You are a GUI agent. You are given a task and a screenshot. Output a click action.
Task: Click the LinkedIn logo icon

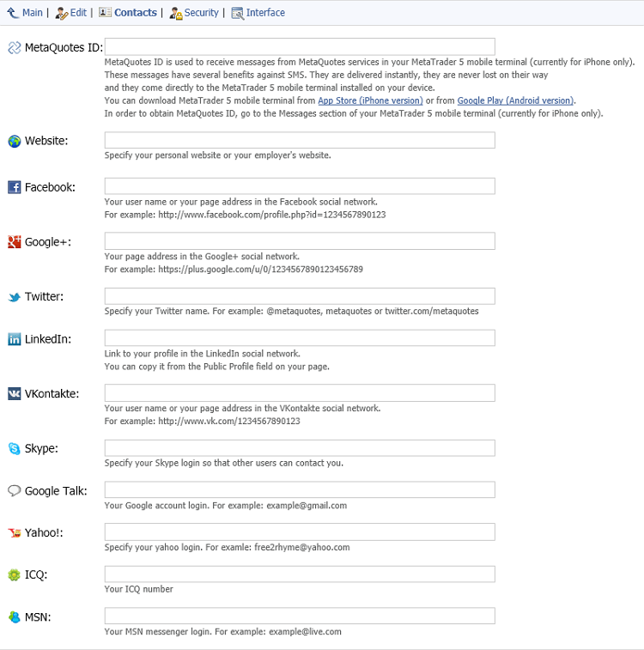point(14,339)
